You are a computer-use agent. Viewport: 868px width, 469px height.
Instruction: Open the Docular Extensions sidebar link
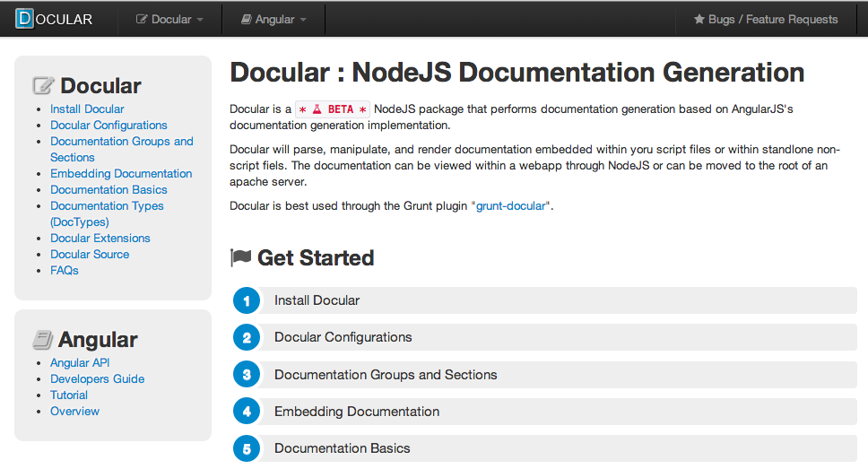100,239
